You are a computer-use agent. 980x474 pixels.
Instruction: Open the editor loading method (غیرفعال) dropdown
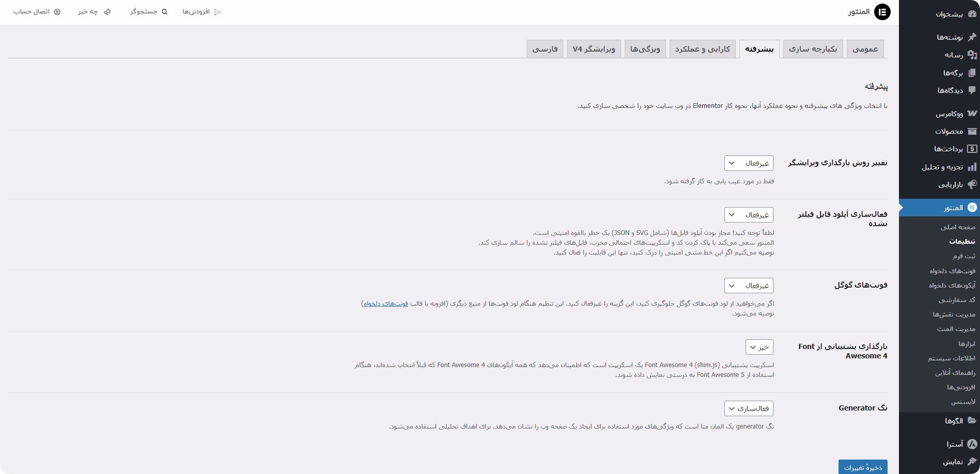(749, 163)
